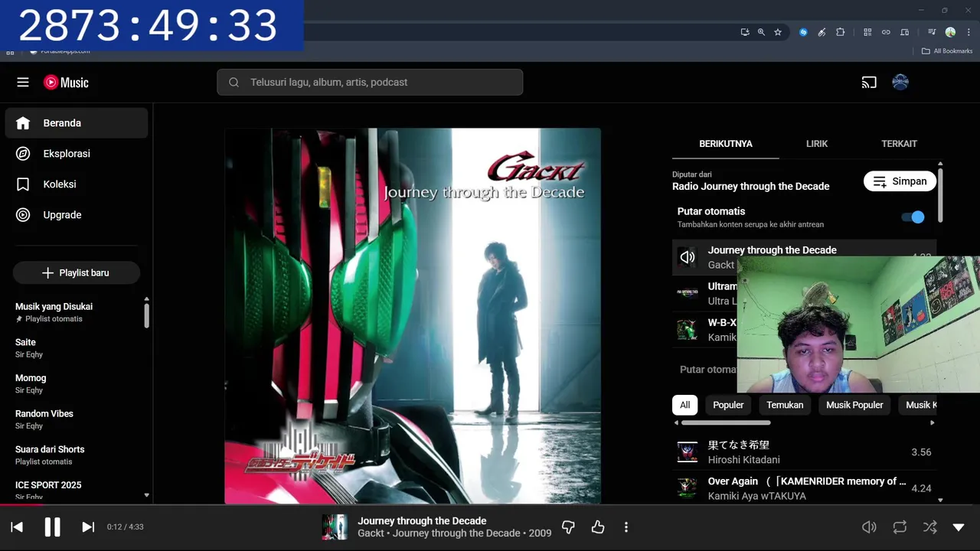Image resolution: width=980 pixels, height=551 pixels.
Task: Select the All filter chip
Action: pos(684,405)
